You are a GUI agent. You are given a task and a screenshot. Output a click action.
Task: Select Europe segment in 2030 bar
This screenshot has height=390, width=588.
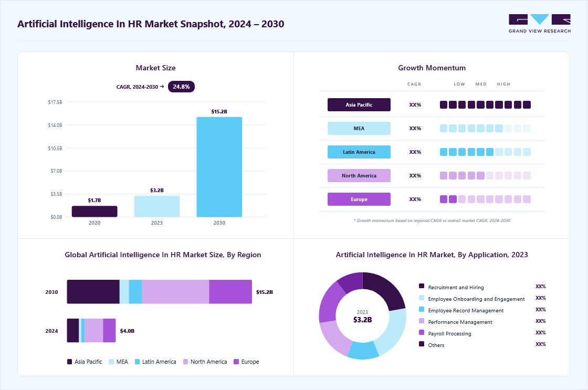[230, 292]
